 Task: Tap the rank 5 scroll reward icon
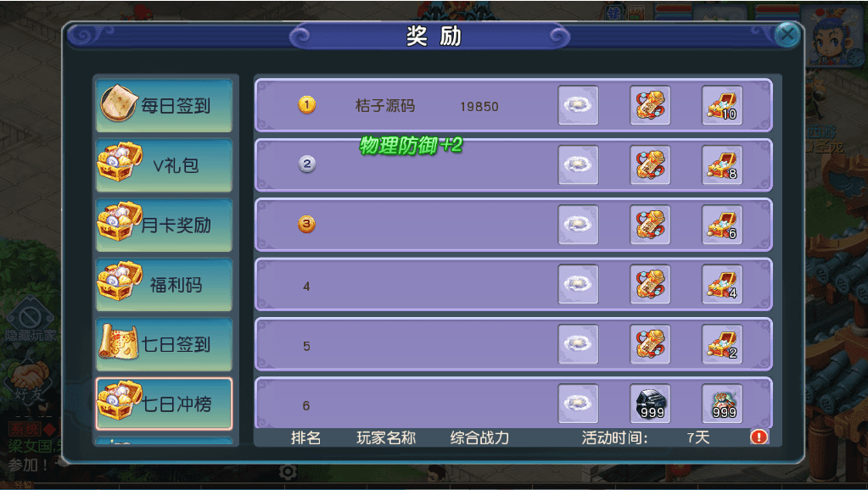[650, 344]
